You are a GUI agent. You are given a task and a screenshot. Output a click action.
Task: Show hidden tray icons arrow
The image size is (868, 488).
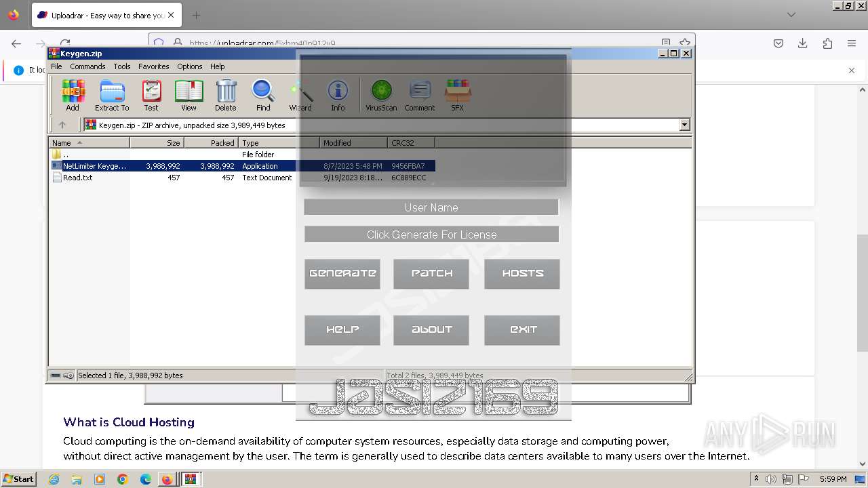coord(756,479)
